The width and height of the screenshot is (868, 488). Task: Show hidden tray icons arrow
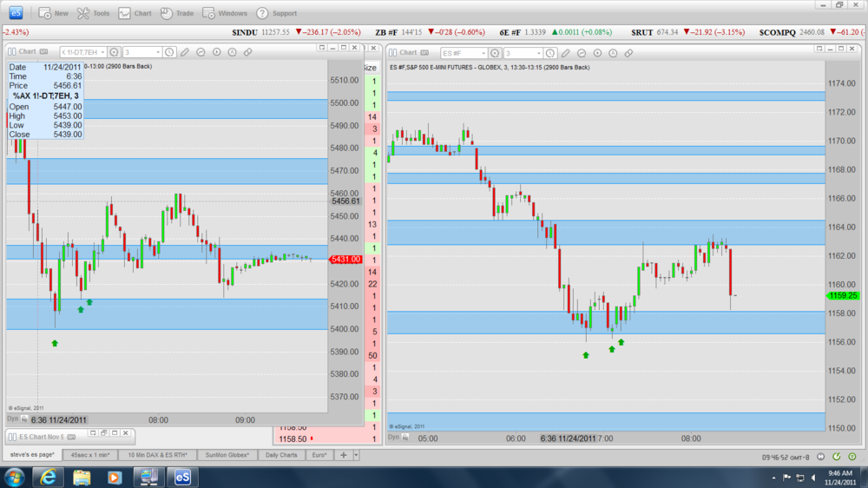(773, 478)
